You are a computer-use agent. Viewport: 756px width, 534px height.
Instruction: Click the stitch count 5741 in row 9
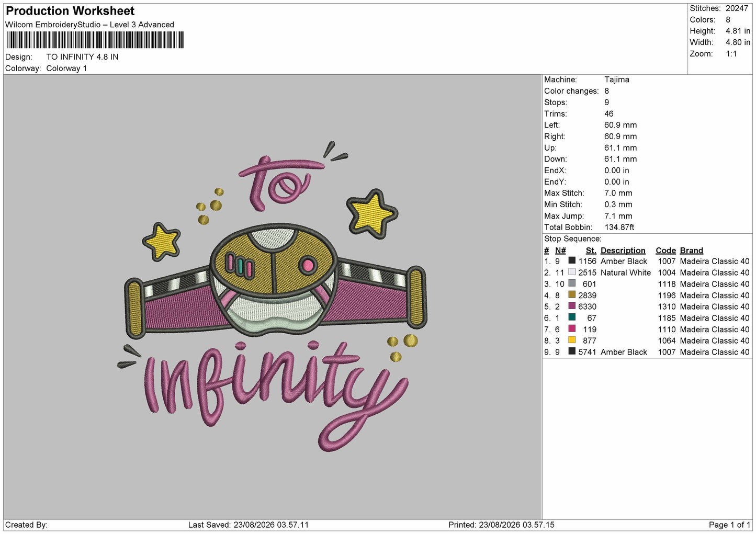588,352
